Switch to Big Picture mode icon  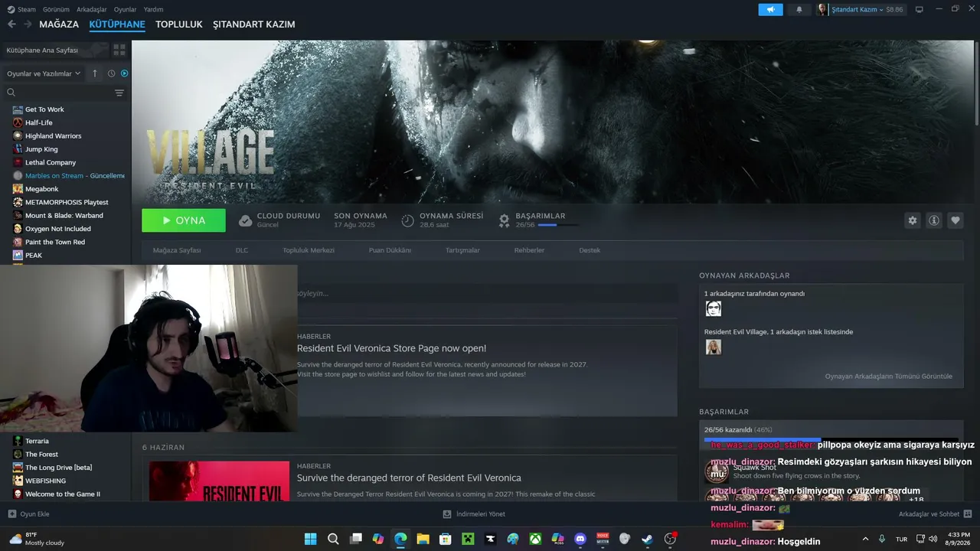pyautogui.click(x=920, y=9)
